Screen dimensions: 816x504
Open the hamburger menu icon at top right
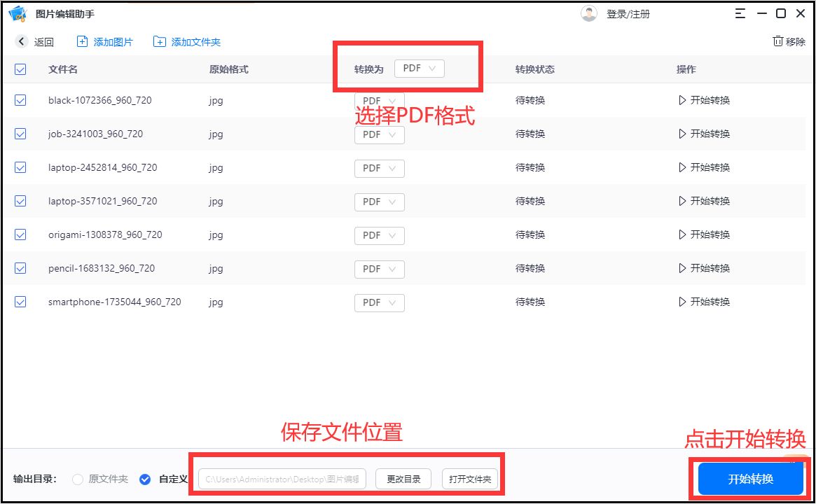pos(740,13)
